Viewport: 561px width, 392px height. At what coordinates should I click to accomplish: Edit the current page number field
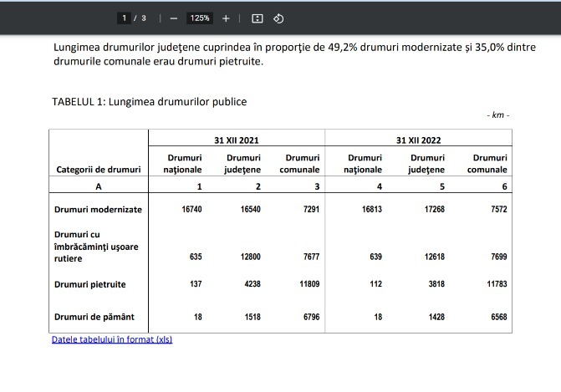point(124,18)
